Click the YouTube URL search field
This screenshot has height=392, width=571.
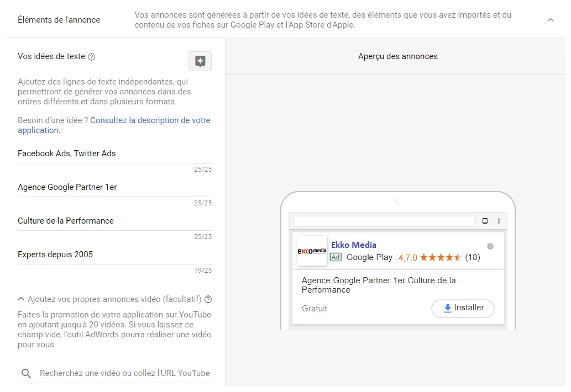(x=122, y=373)
